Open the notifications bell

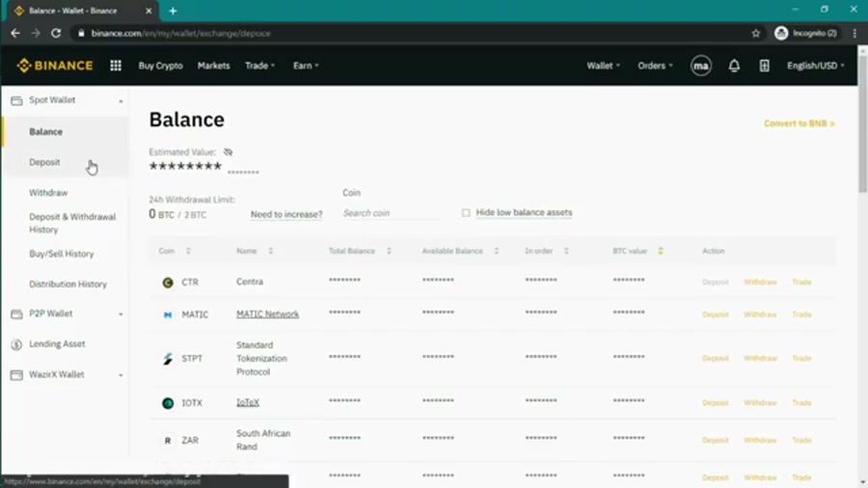click(734, 66)
